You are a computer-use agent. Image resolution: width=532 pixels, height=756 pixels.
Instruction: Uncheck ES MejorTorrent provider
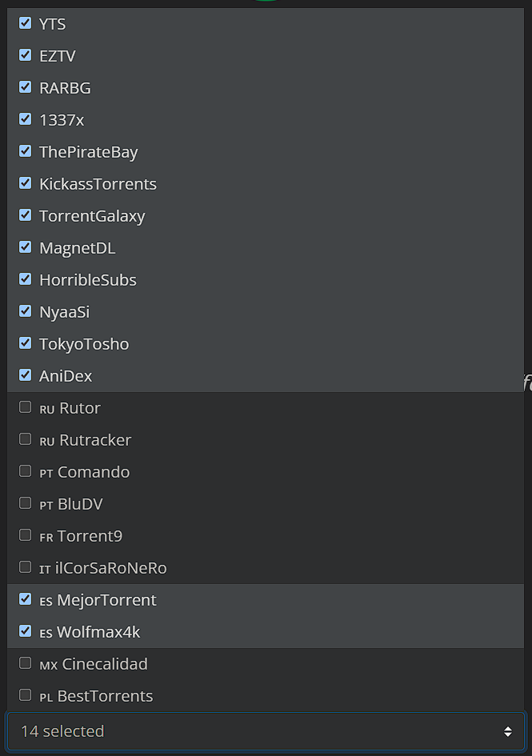pyautogui.click(x=25, y=599)
